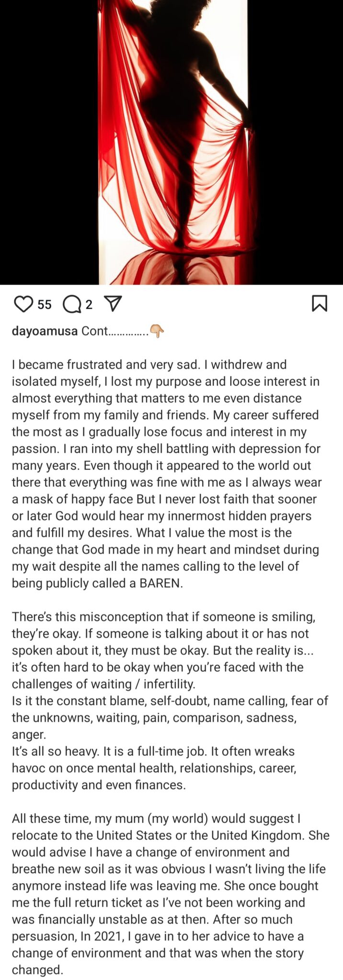Save the post with the bookmark icon

320,303
